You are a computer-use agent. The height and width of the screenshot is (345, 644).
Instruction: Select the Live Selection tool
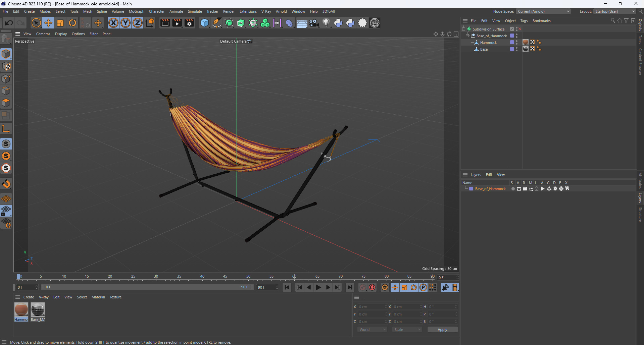coord(36,23)
